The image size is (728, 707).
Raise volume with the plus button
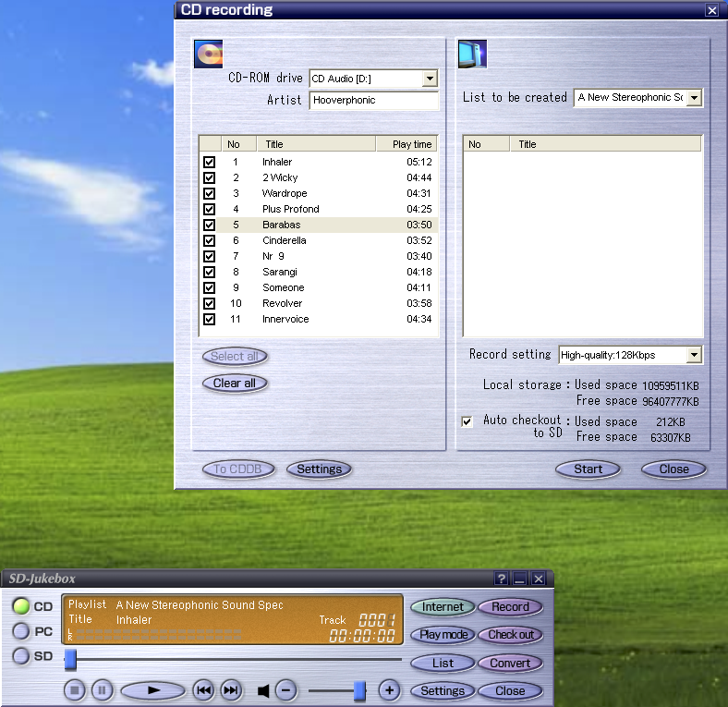tap(390, 690)
